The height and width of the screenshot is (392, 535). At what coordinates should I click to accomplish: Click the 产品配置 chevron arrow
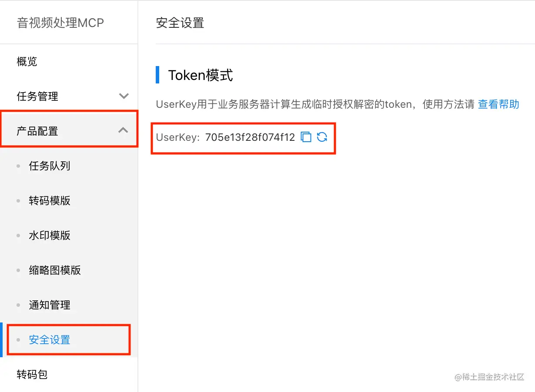123,129
